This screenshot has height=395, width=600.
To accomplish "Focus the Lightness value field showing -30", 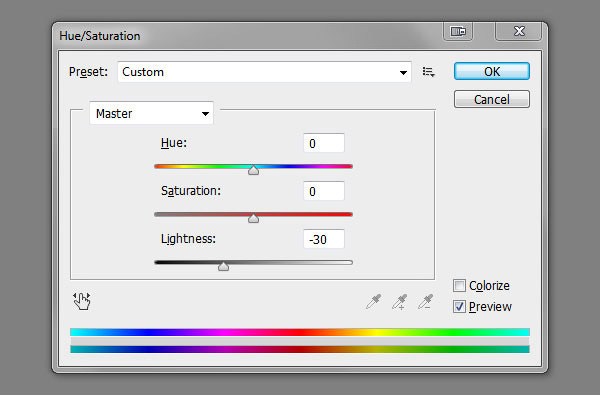I will pos(324,239).
